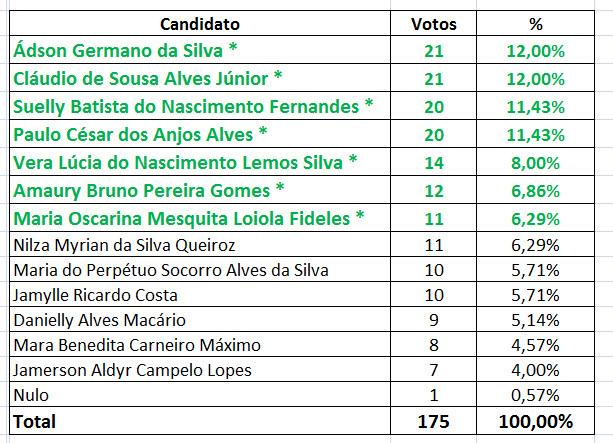Click Danielly Alves Macário's vote count 9
This screenshot has width=613, height=443.
coord(435,321)
